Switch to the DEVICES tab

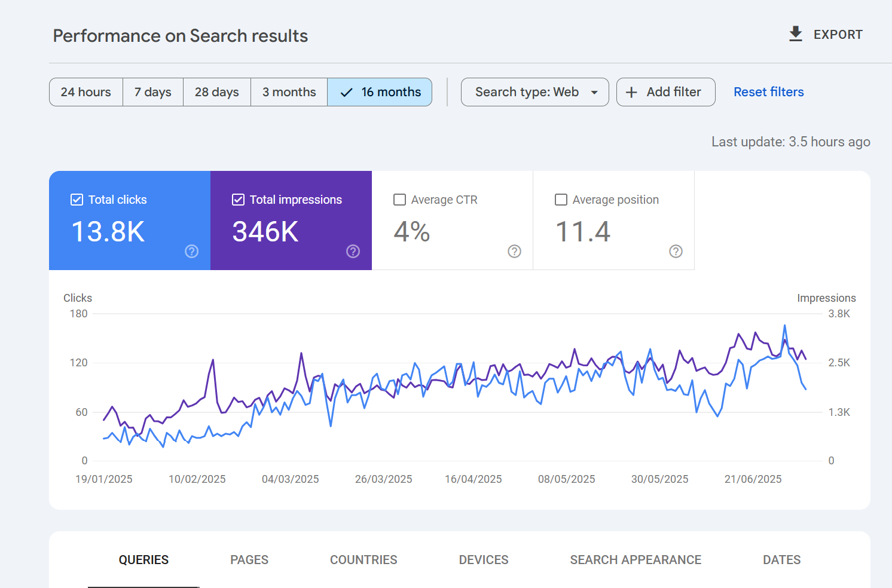(x=484, y=560)
